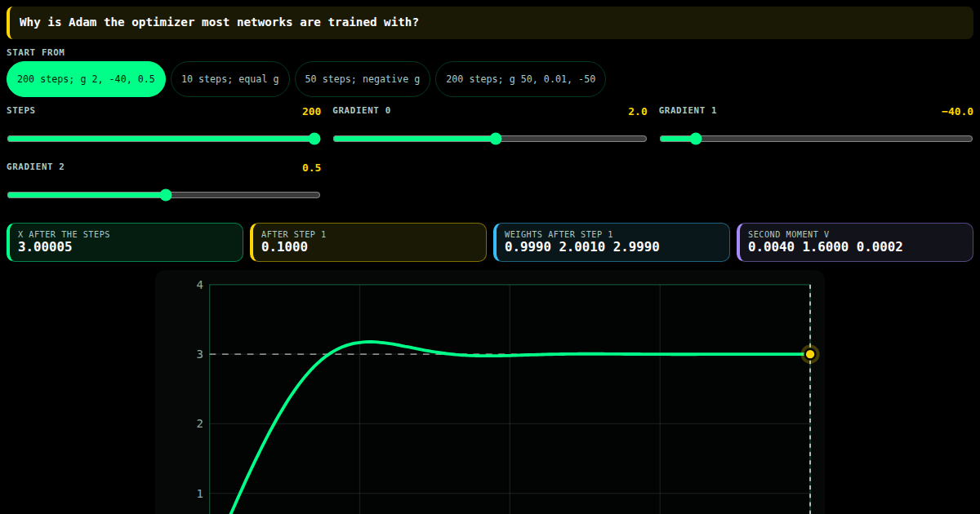Pick the '50 steps; negative g' preset
This screenshot has width=980, height=514.
363,79
